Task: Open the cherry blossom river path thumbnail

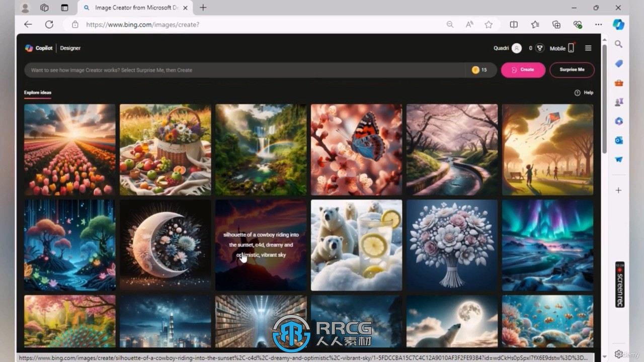Action: 452,150
